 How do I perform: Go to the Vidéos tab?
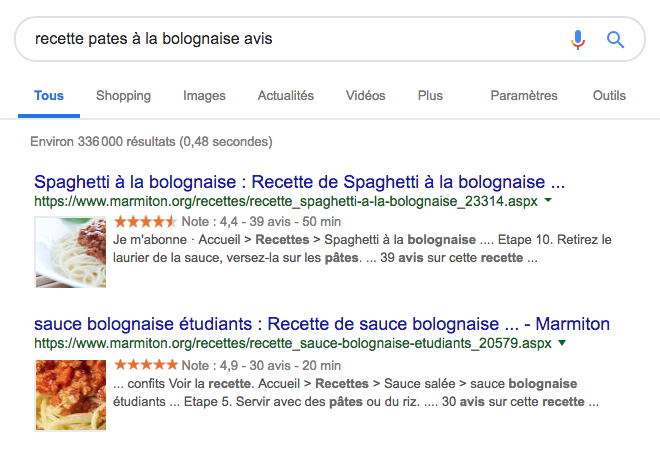coord(365,96)
